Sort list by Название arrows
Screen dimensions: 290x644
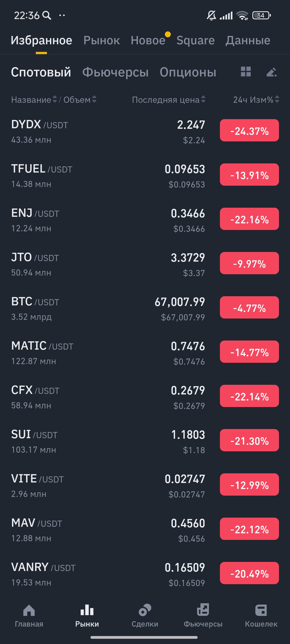click(55, 100)
